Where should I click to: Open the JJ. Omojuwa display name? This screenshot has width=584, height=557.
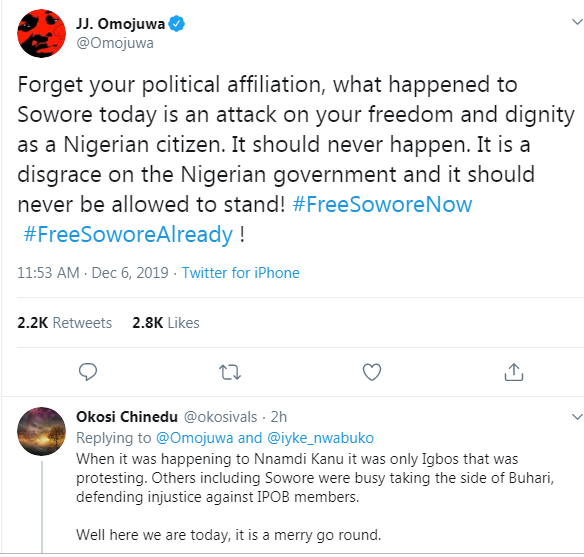pos(120,24)
